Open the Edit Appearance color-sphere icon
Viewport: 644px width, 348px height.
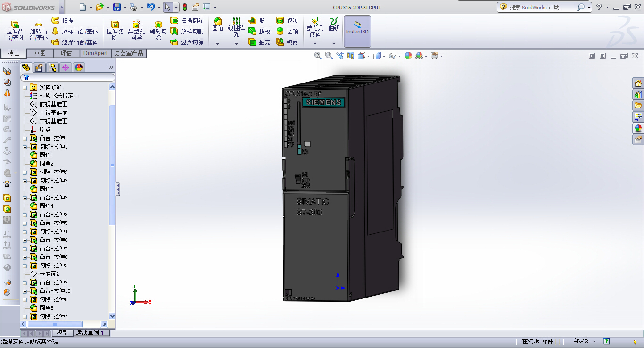click(408, 56)
